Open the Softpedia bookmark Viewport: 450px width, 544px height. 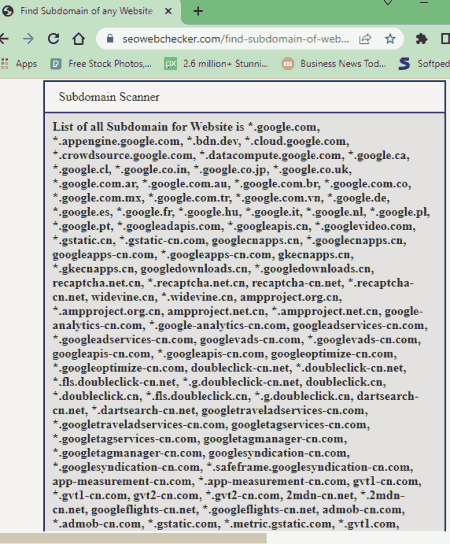point(424,64)
